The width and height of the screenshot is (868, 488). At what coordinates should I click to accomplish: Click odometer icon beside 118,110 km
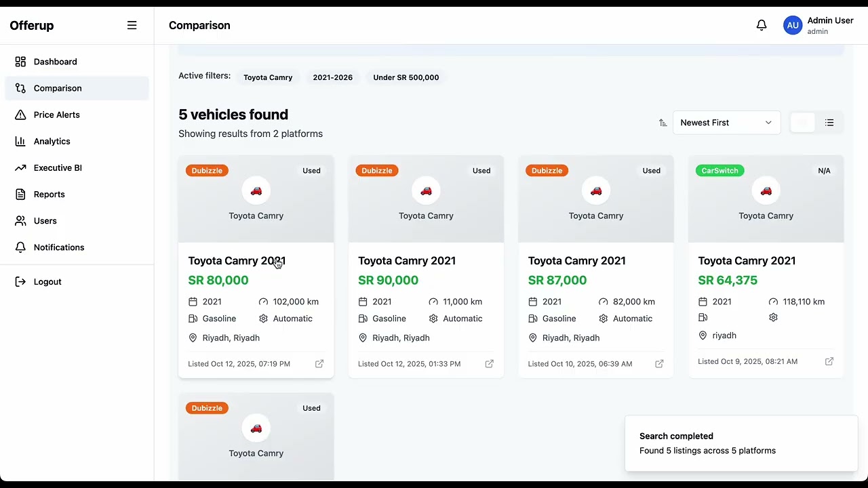pyautogui.click(x=773, y=302)
